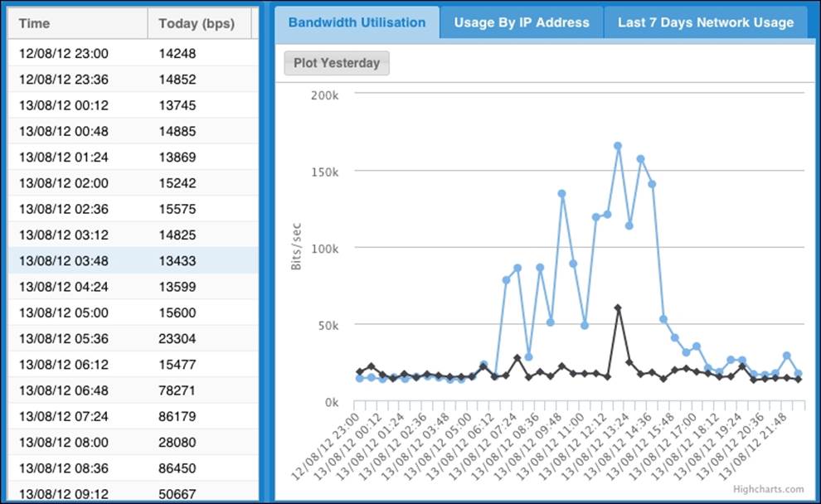Click the Plot Yesterday button
The image size is (821, 504).
point(336,62)
